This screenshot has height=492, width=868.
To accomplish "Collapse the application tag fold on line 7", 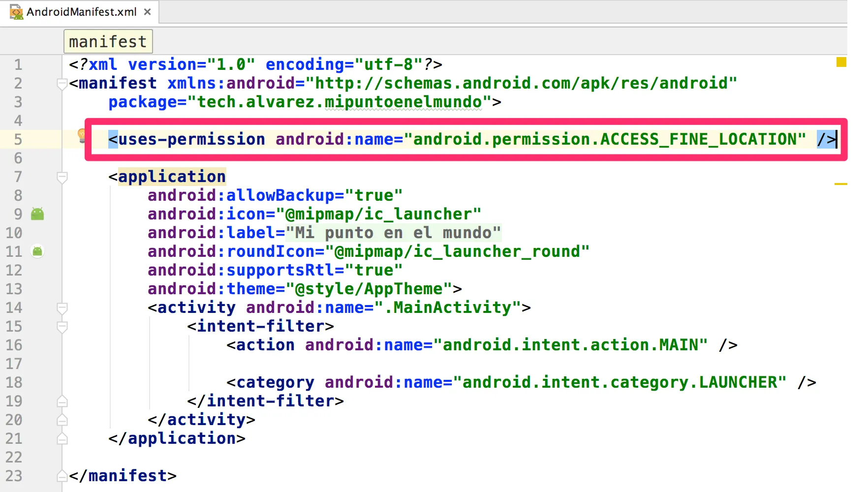I will tap(62, 178).
